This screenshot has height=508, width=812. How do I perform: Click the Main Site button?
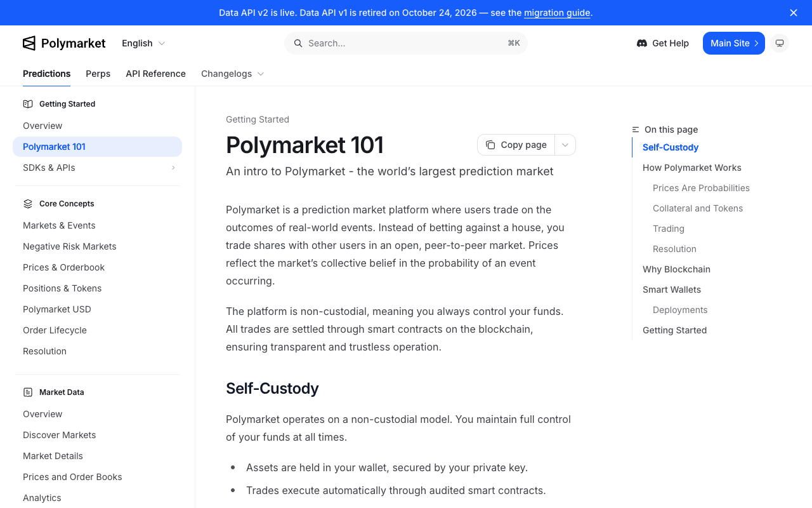click(734, 43)
